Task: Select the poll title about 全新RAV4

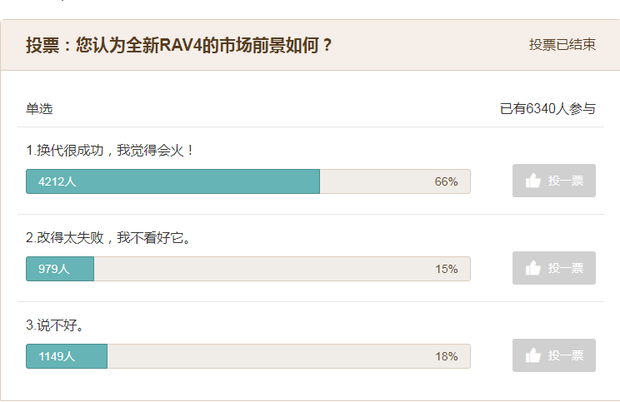Action: tap(180, 45)
